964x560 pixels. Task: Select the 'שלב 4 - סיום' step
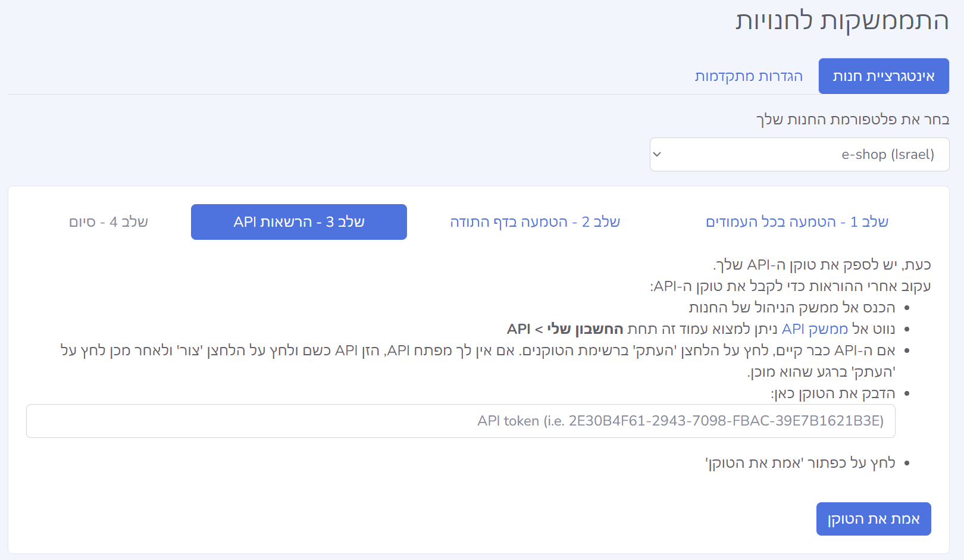(108, 222)
